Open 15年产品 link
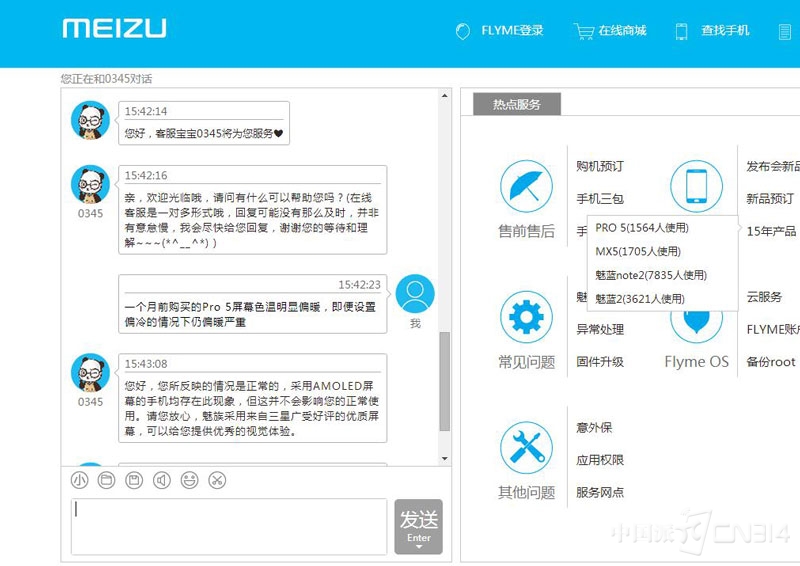 pos(771,231)
